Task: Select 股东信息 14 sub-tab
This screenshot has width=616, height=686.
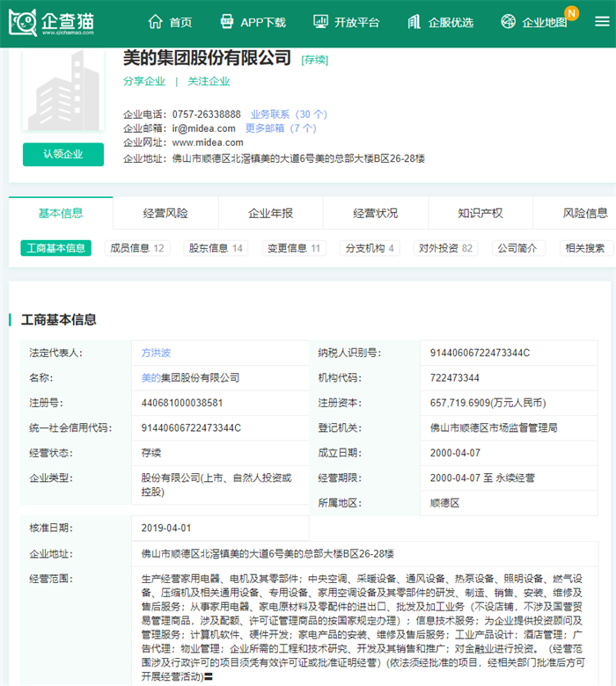Action: (216, 248)
